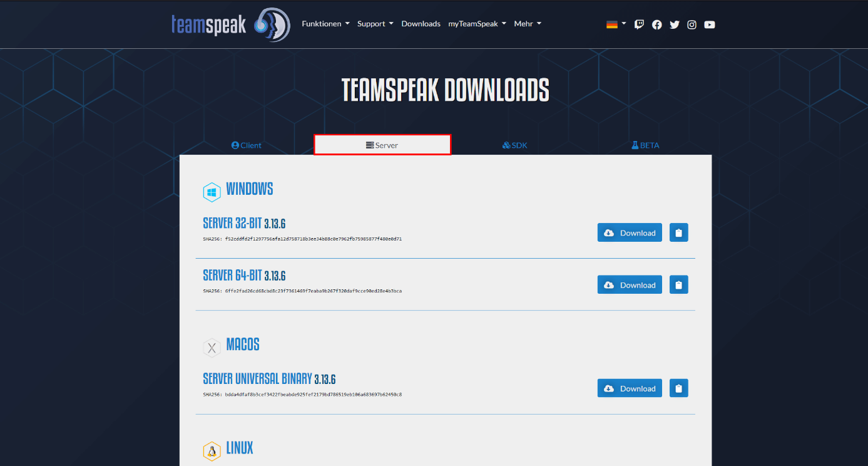
Task: Click the SERVER 32-BIT title text
Action: (x=232, y=224)
